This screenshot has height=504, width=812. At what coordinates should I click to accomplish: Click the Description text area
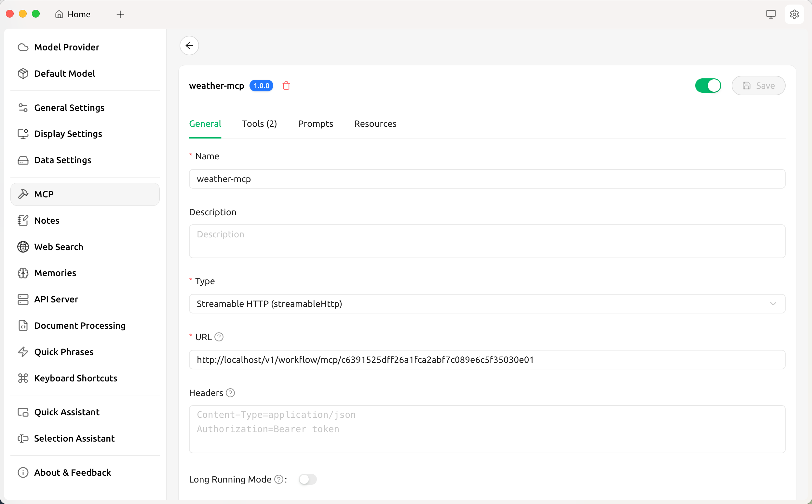click(x=487, y=241)
